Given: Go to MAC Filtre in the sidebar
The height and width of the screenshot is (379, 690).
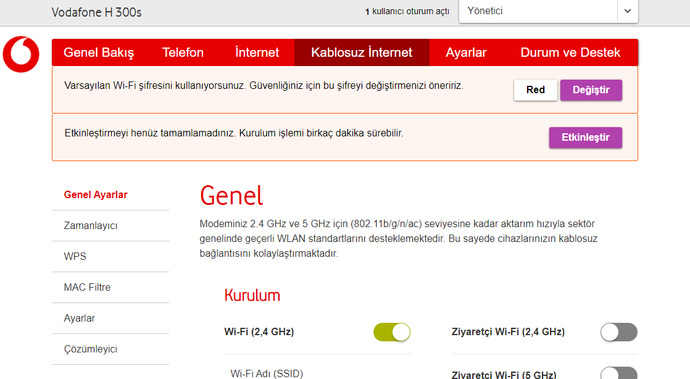Looking at the screenshot, I should [x=87, y=287].
